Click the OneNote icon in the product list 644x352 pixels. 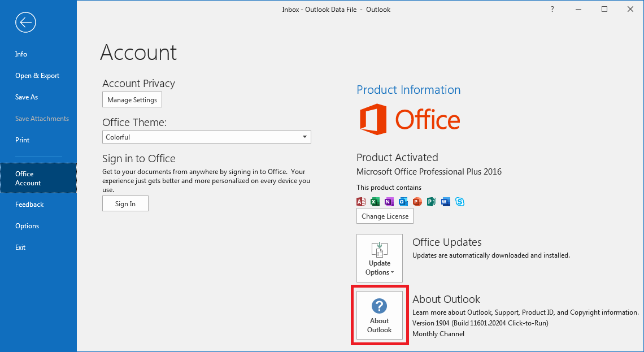(x=389, y=202)
